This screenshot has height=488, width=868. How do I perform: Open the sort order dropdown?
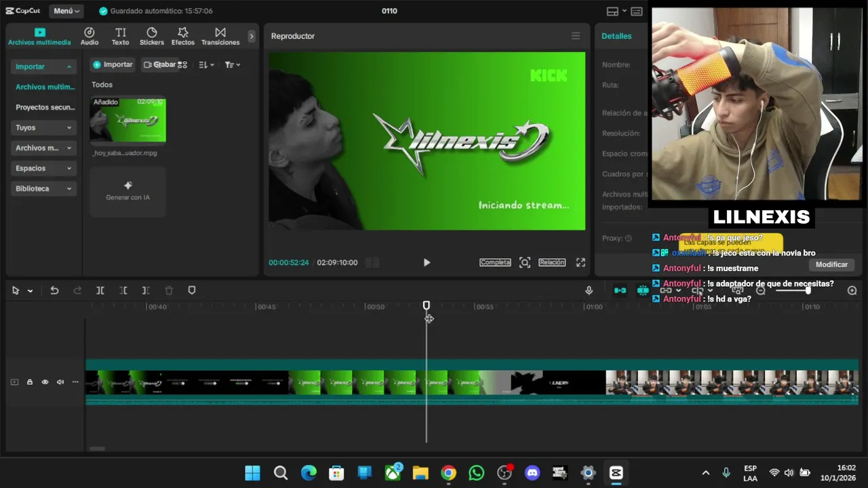(x=206, y=64)
